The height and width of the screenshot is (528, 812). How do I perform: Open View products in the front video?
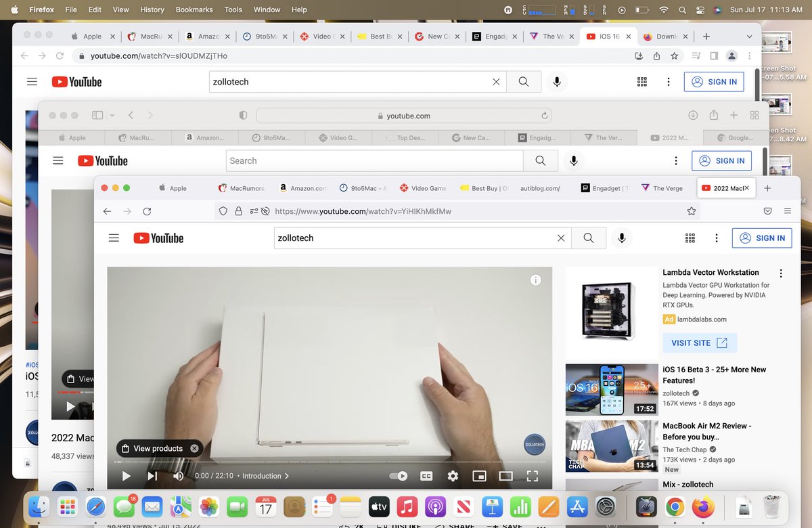tap(152, 448)
